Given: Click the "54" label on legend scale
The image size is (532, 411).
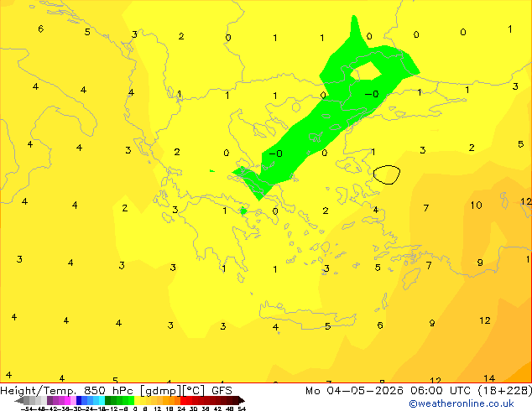Looking at the screenshot, I should pos(242,408).
